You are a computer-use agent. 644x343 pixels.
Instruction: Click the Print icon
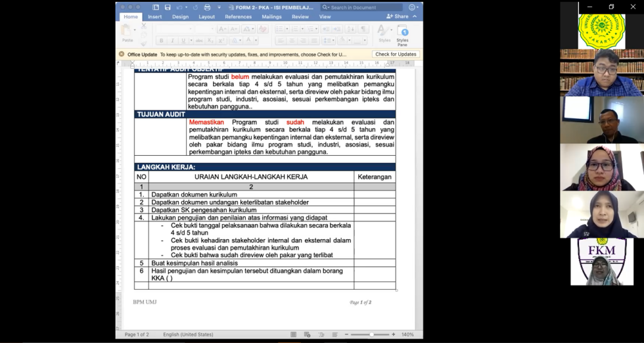(x=208, y=8)
